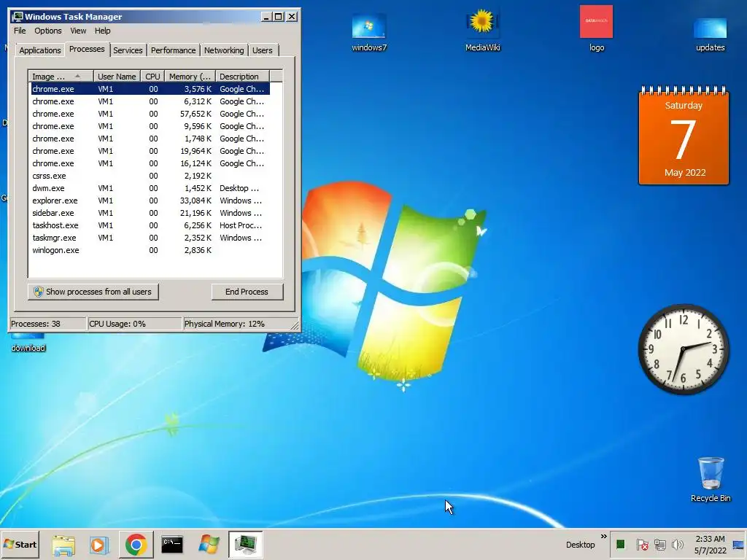Click Show processes from all users
The height and width of the screenshot is (560, 747).
pos(93,292)
